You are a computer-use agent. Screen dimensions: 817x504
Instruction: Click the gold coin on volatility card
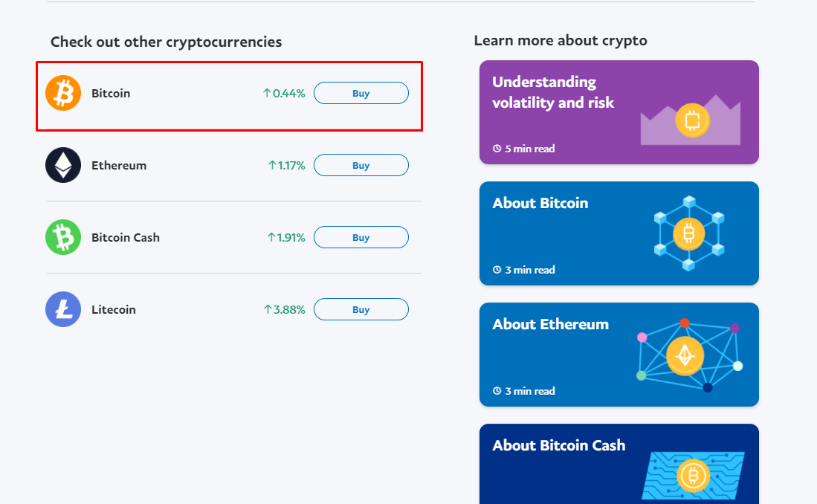click(x=692, y=120)
